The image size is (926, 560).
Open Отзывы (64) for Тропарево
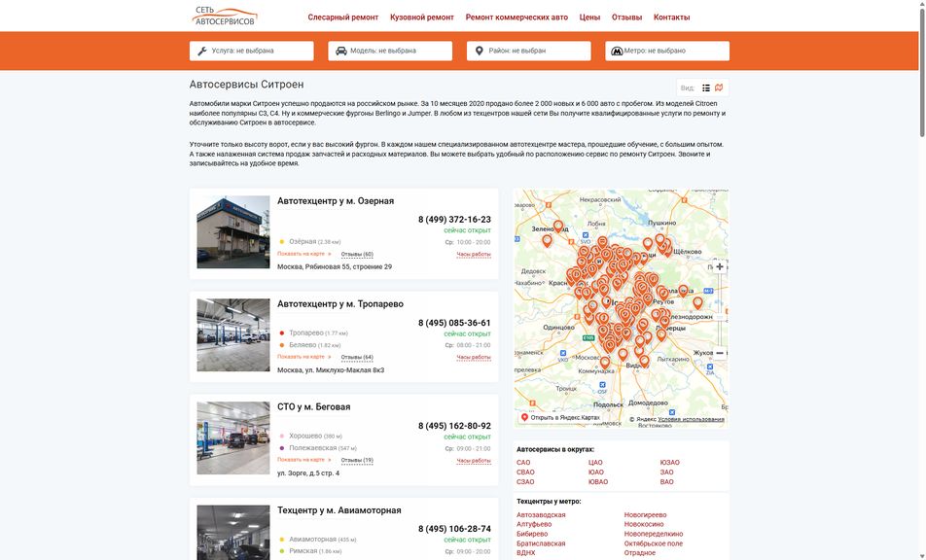coord(357,357)
